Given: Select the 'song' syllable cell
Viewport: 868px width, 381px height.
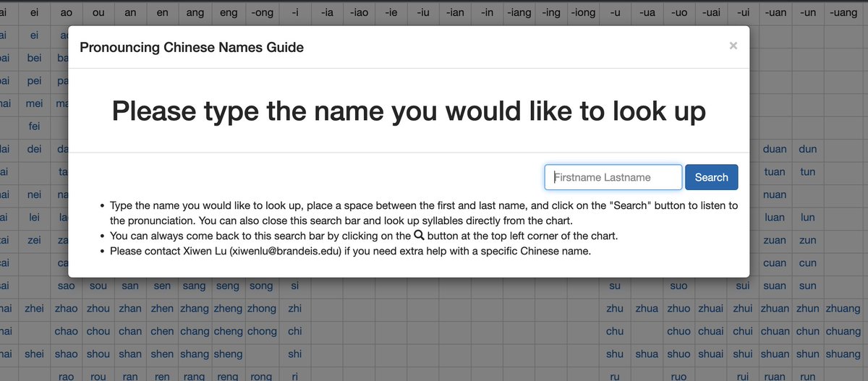Looking at the screenshot, I should 261,286.
